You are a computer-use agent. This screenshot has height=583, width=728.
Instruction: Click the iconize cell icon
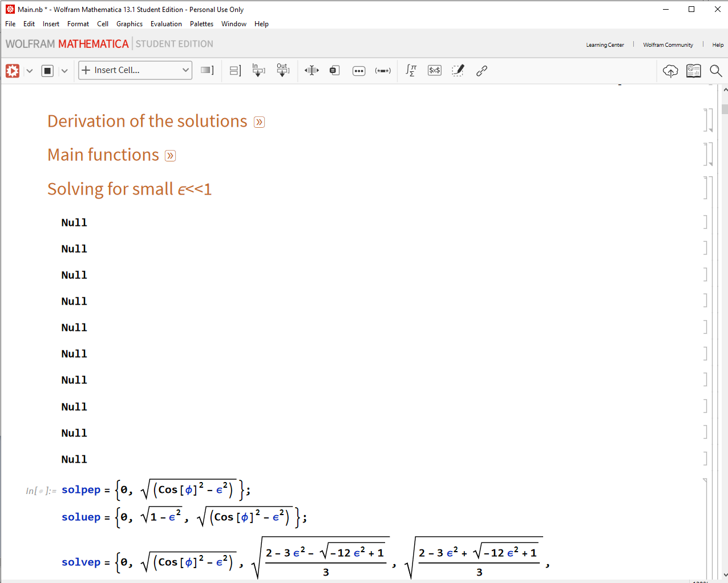335,71
